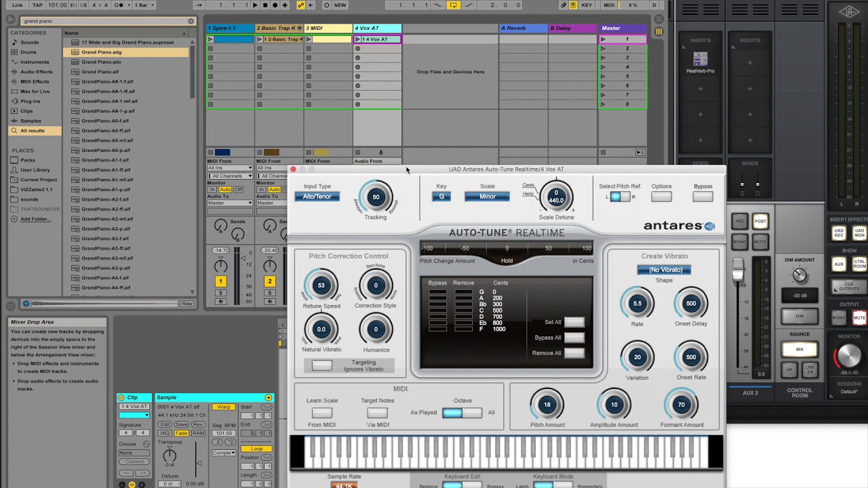Open the Instruments category

pyautogui.click(x=34, y=62)
